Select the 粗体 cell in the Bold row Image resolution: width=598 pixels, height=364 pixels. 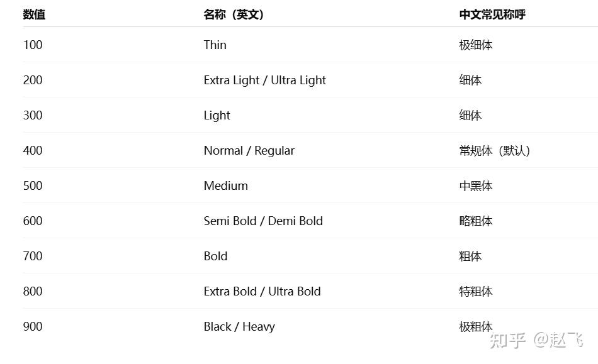click(x=470, y=256)
